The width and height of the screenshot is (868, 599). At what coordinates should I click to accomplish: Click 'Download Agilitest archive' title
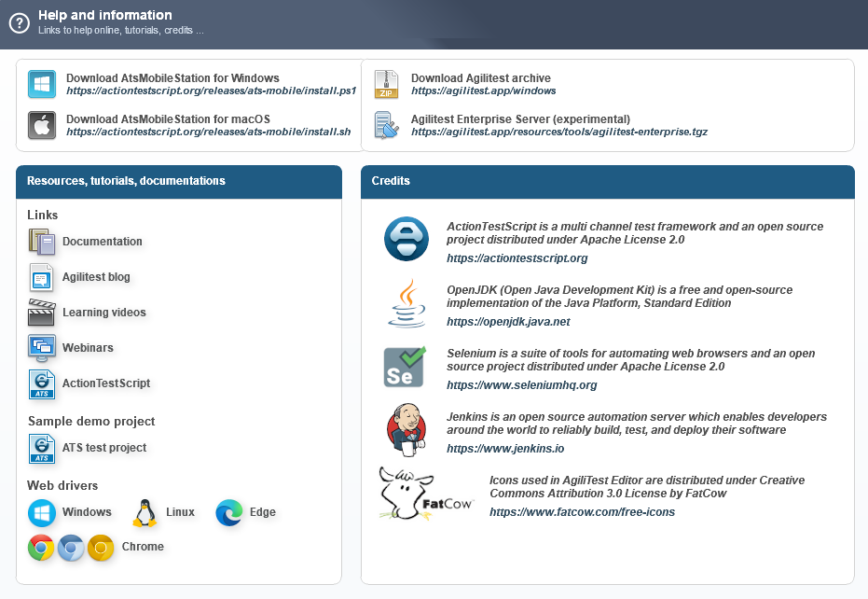tap(481, 78)
